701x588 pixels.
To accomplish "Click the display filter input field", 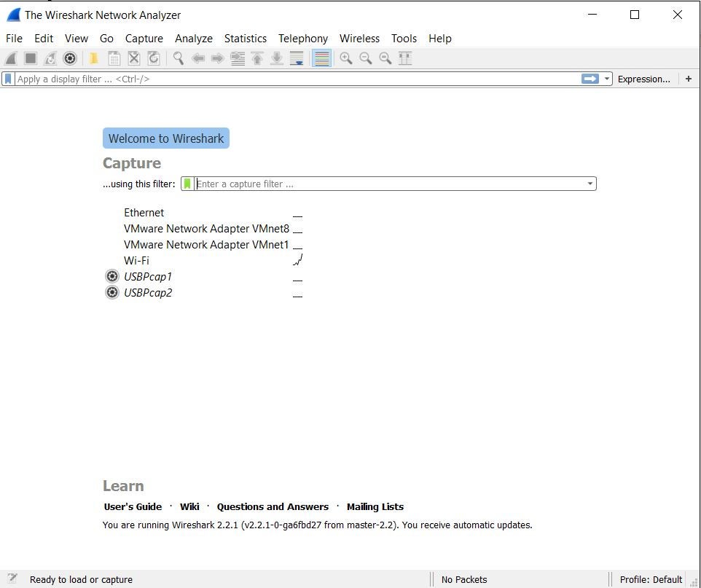I will 297,79.
